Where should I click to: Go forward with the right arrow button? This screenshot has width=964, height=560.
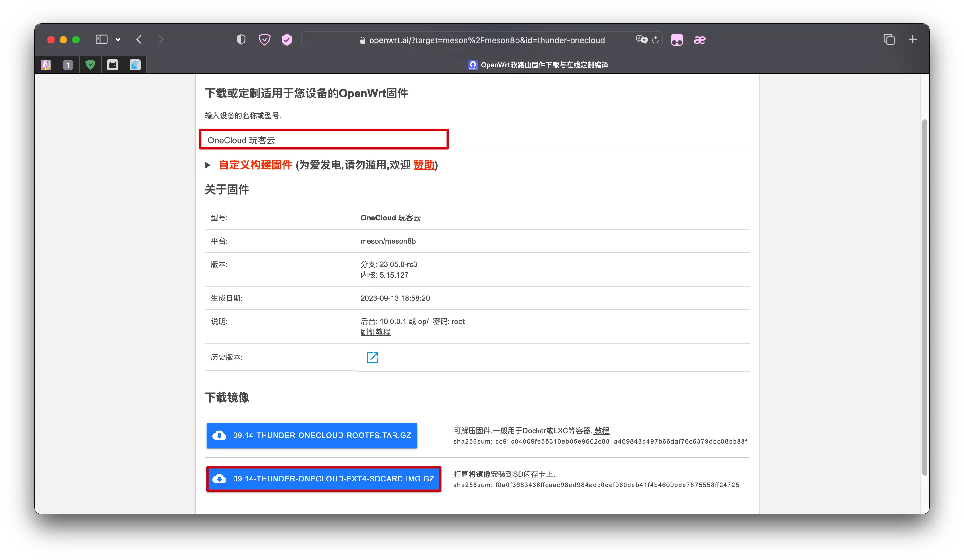point(161,40)
